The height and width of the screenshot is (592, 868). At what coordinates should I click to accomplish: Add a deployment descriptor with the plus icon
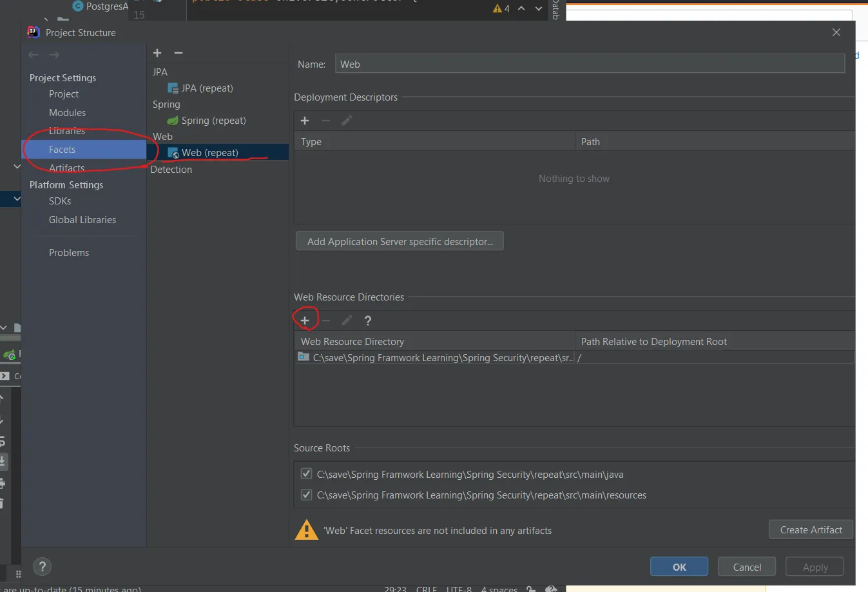coord(305,121)
